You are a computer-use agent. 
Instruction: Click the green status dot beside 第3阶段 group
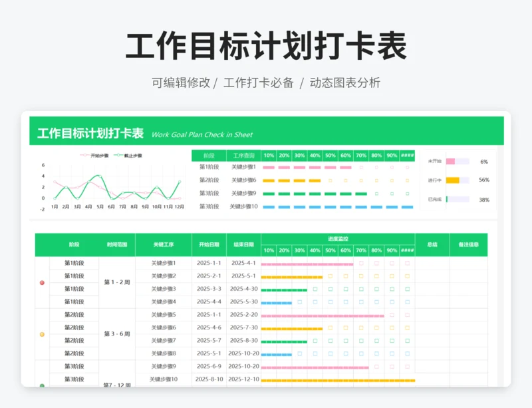42,385
